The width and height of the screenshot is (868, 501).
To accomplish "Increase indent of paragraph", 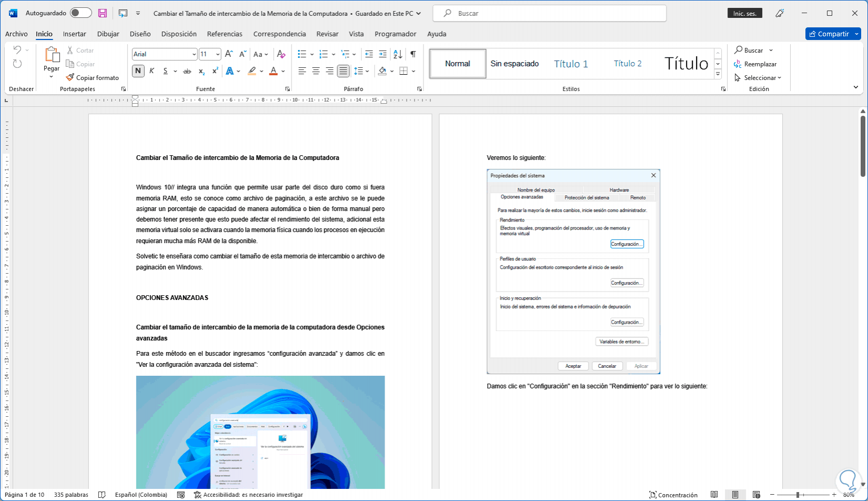I will (382, 54).
